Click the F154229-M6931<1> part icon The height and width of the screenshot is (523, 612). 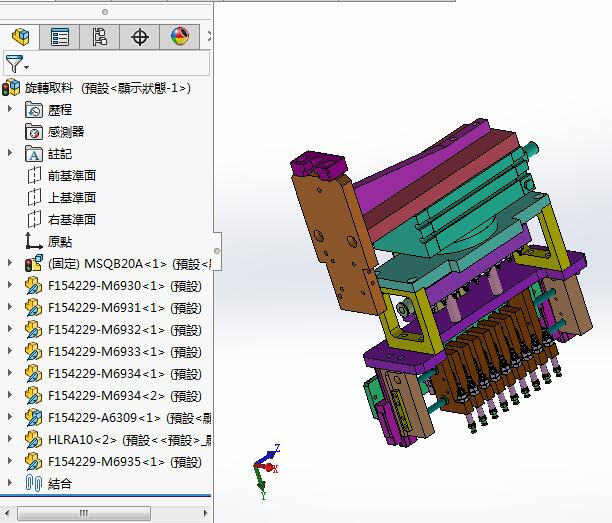point(34,308)
